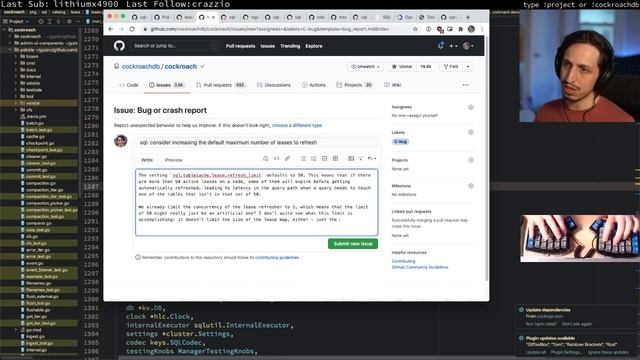Insert code formatting in the issue editor

(276, 158)
